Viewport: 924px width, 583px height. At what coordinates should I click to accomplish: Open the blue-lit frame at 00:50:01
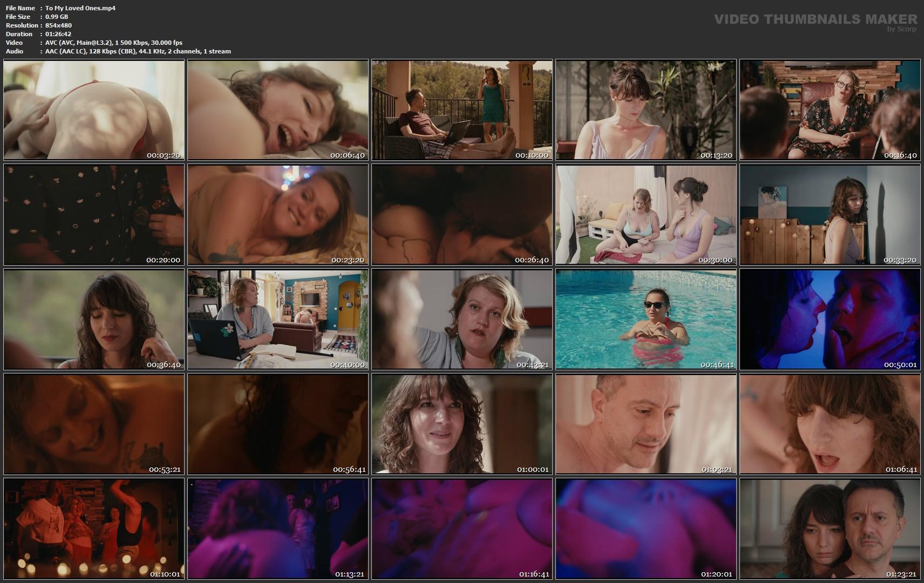[830, 319]
